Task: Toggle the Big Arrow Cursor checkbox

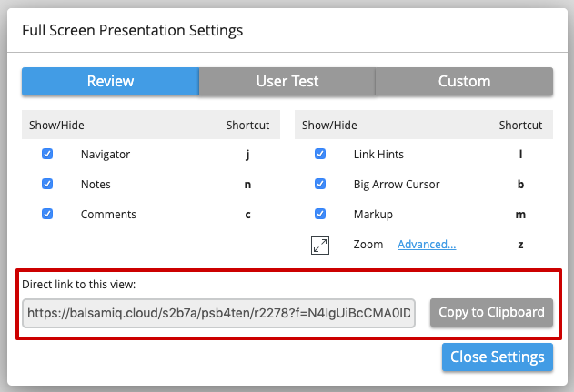Action: tap(320, 185)
